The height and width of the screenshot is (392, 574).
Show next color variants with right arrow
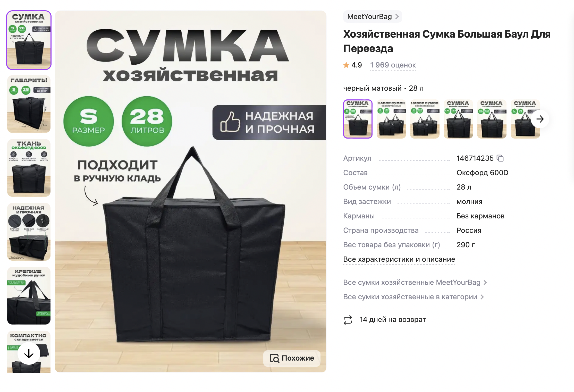[540, 119]
